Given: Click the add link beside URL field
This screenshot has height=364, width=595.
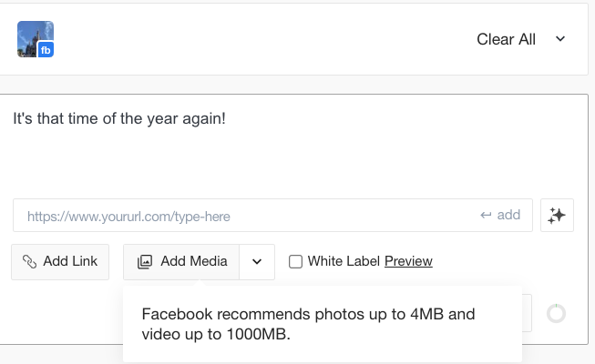Looking at the screenshot, I should pos(508,215).
